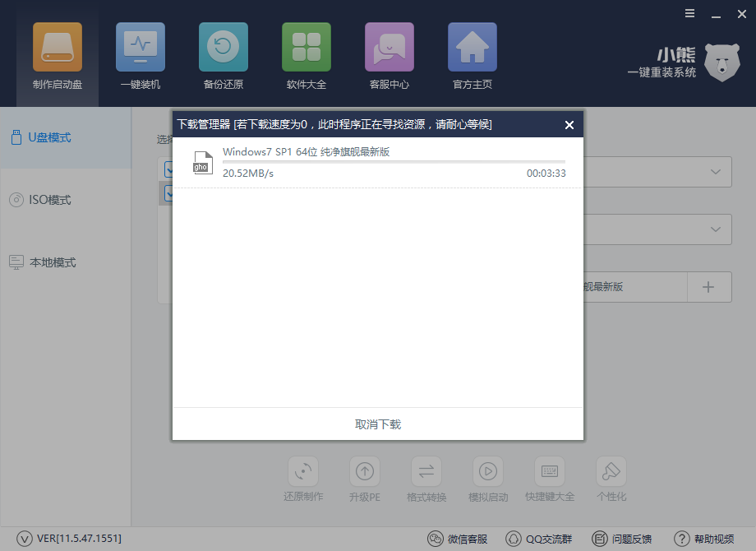Screen dimensions: 756x551
Task: Click the Windows7 download progress bar
Action: pyautogui.click(x=394, y=162)
